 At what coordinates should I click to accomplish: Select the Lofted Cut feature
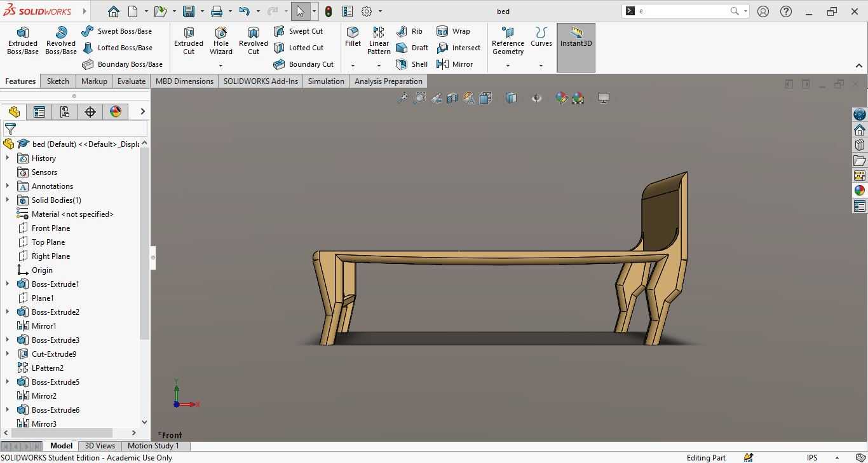[x=299, y=48]
